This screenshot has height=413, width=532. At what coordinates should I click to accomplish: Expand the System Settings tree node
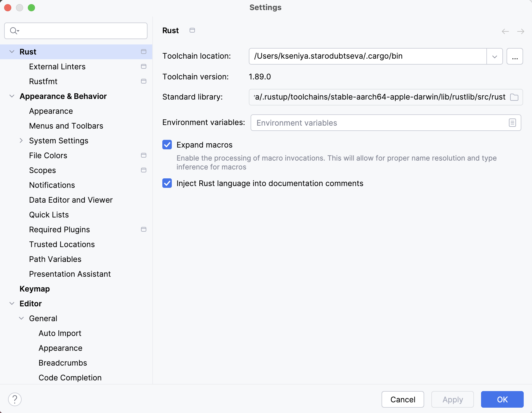pyautogui.click(x=21, y=140)
